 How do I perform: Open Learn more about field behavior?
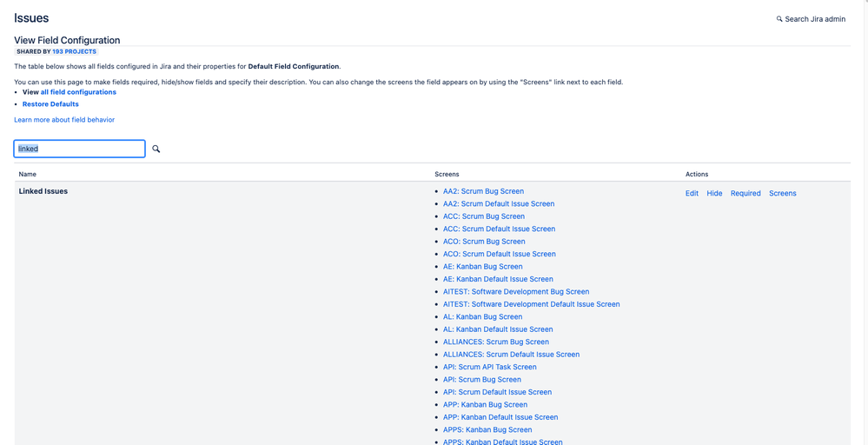64,120
